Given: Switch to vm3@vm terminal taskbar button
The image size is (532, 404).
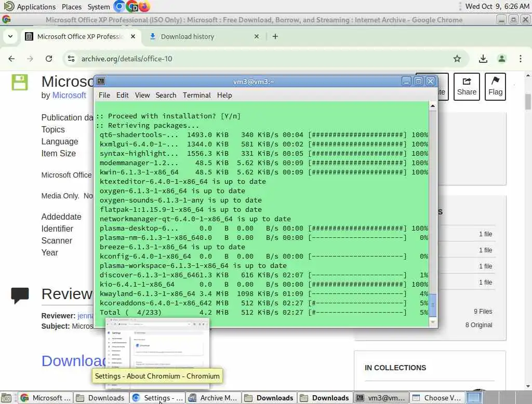Looking at the screenshot, I should click(381, 398).
